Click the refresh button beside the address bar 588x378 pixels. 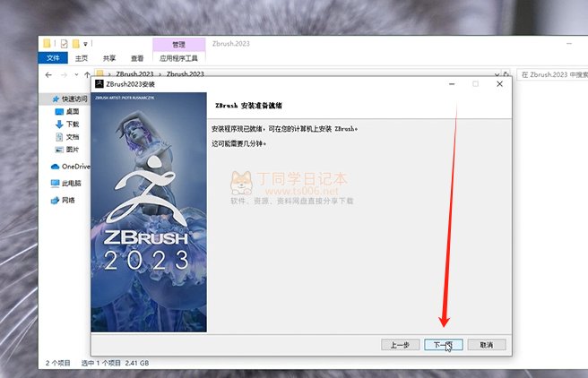506,74
